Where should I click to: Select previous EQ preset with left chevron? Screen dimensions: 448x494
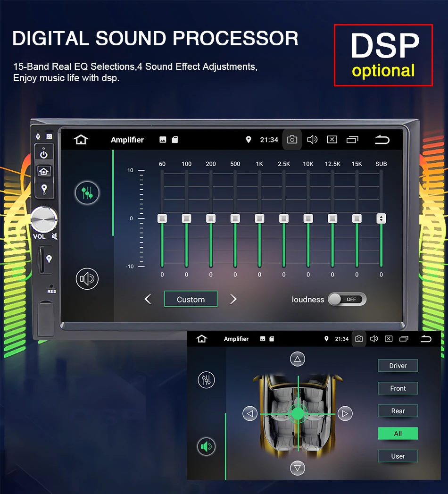pyautogui.click(x=148, y=299)
